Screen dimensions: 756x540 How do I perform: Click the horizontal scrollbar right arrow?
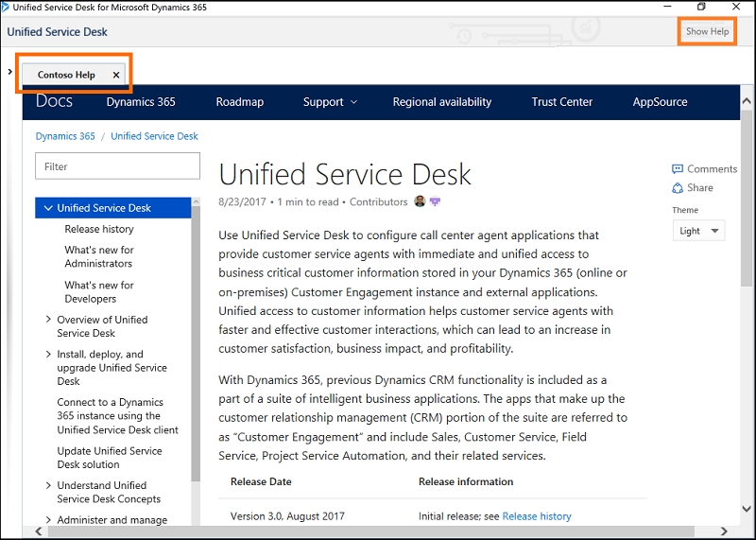click(x=724, y=531)
